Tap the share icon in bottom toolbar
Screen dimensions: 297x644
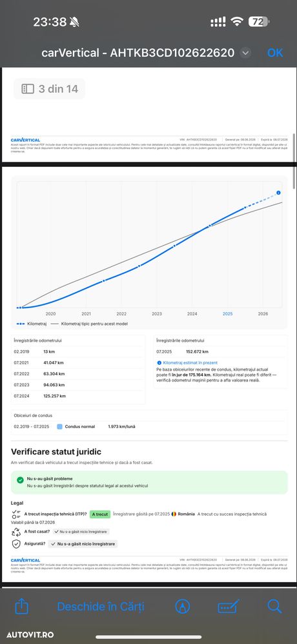[21, 606]
